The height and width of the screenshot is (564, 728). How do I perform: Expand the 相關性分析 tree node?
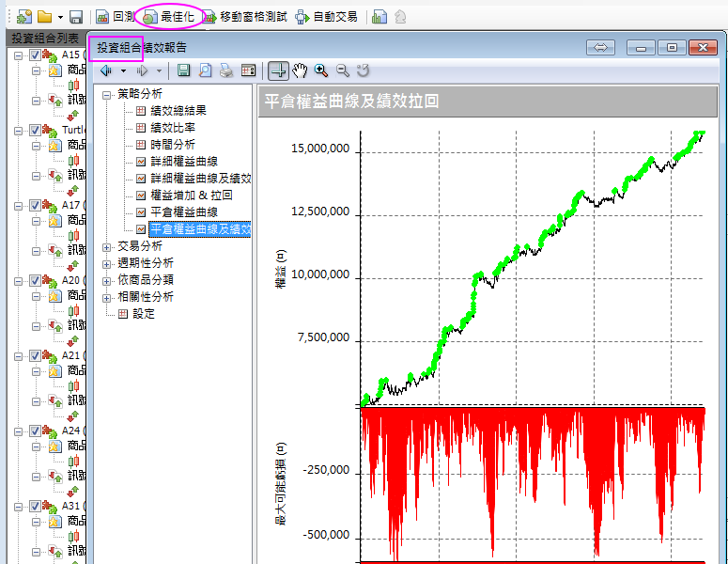click(x=107, y=298)
